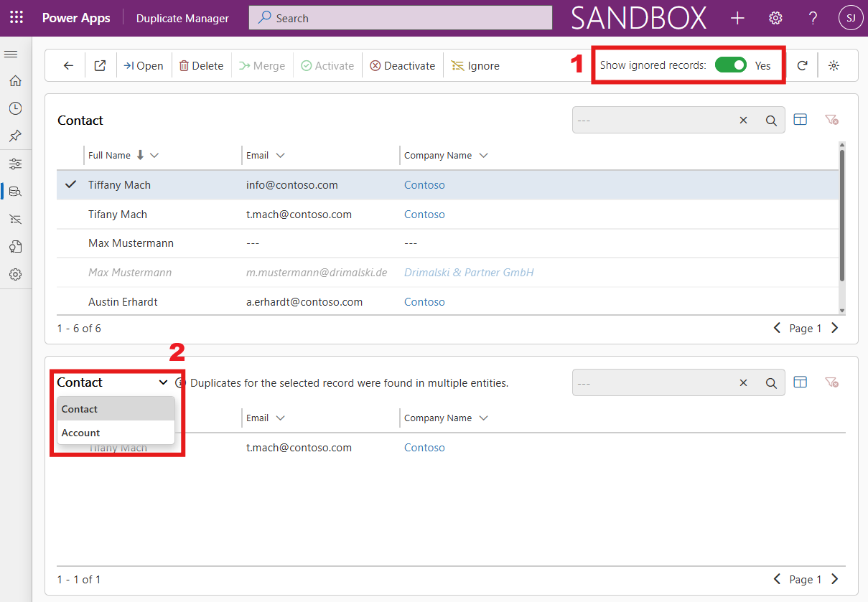Open the sliders icon in the left sidebar
Image resolution: width=868 pixels, height=602 pixels.
tap(15, 164)
